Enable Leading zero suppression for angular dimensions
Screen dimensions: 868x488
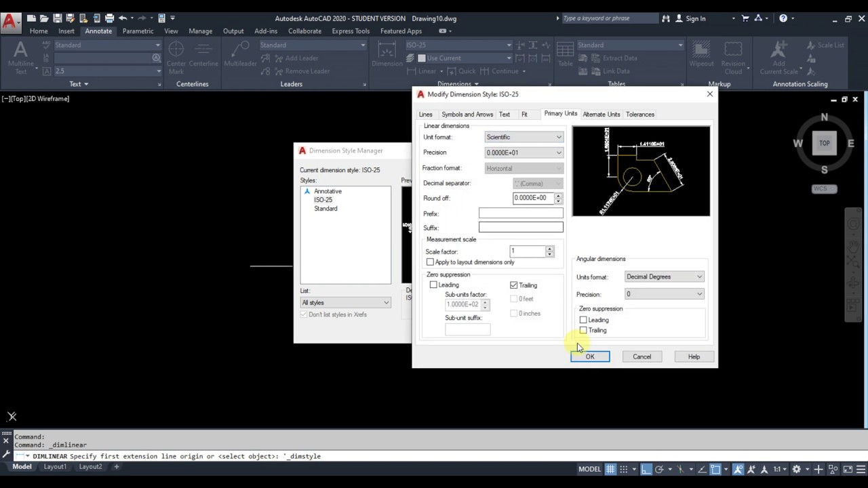click(x=583, y=320)
